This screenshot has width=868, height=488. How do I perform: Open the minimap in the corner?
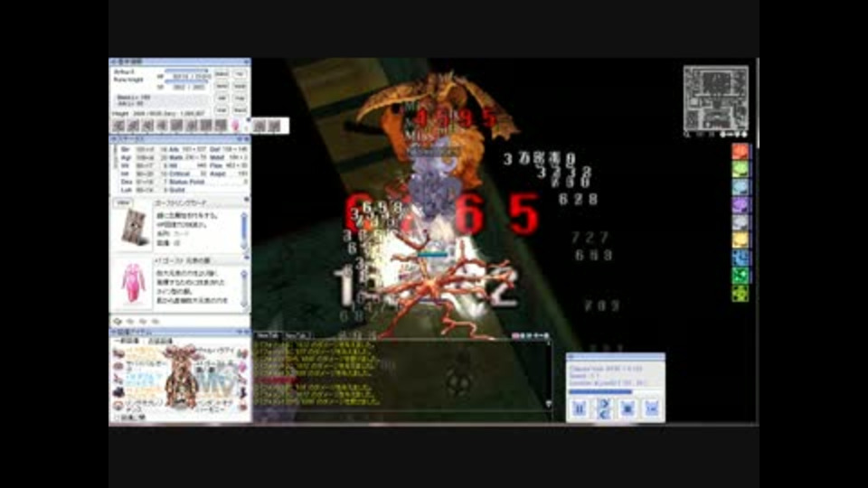click(x=716, y=98)
